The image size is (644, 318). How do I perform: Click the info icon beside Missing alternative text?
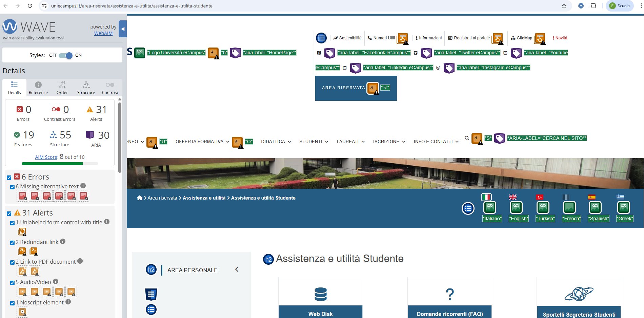tap(83, 186)
